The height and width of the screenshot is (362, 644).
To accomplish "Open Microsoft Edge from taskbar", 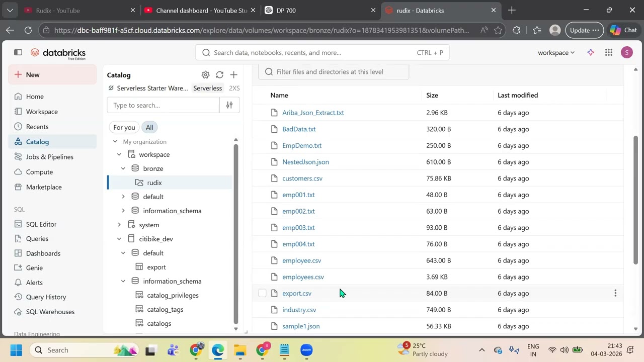I will click(x=218, y=350).
